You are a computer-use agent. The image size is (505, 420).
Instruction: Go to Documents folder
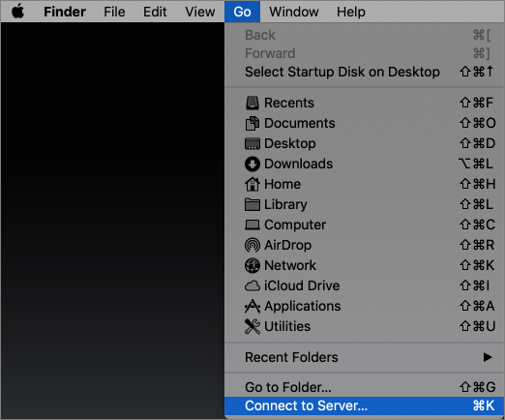pos(365,123)
